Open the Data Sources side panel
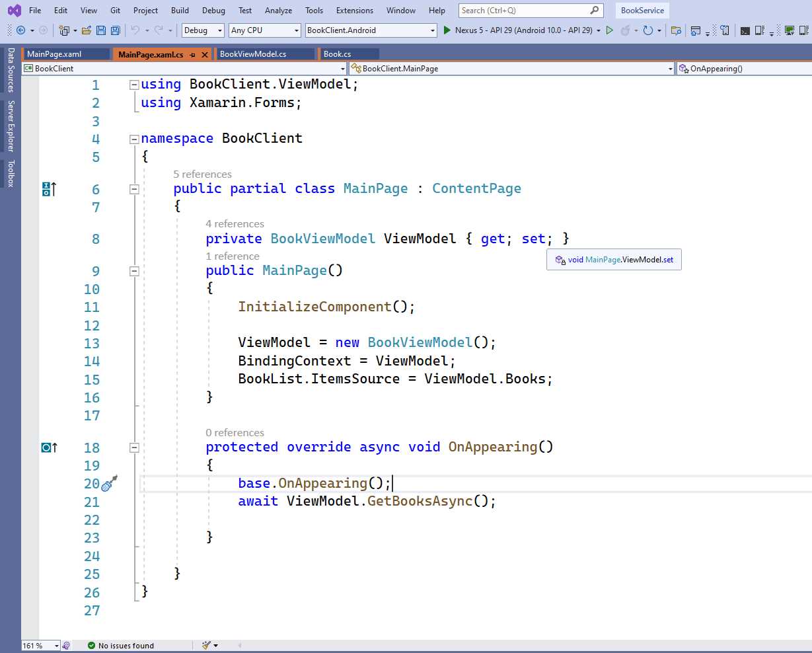Screen dimensions: 812x653 11,69
